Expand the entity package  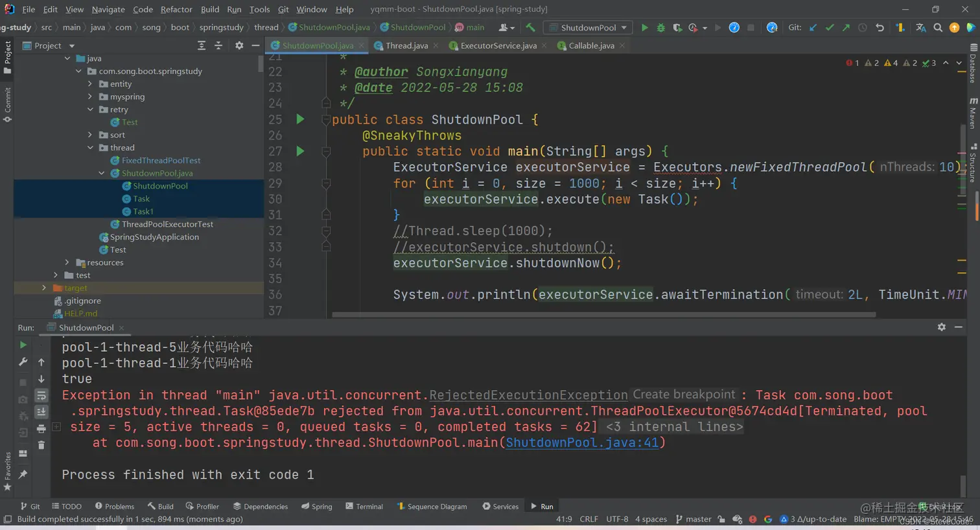(x=90, y=84)
